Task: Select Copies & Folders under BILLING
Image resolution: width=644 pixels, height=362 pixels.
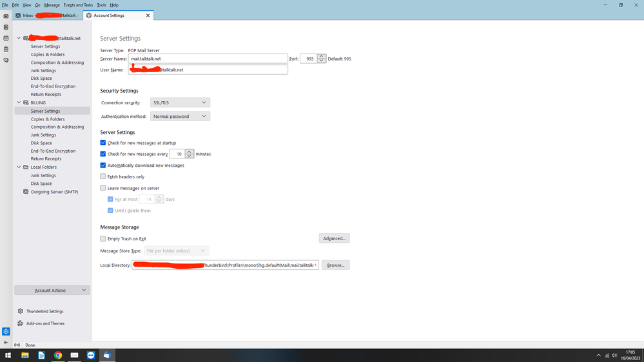Action: click(48, 119)
